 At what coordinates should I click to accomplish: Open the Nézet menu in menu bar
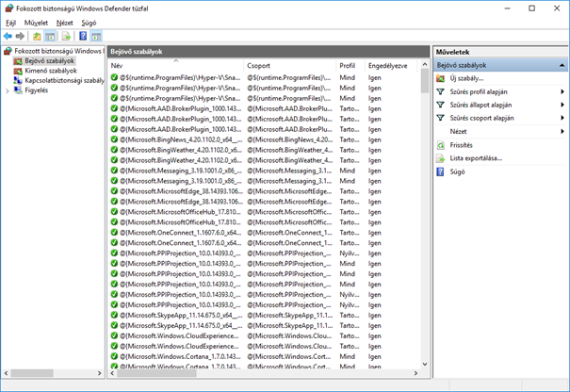tap(64, 23)
